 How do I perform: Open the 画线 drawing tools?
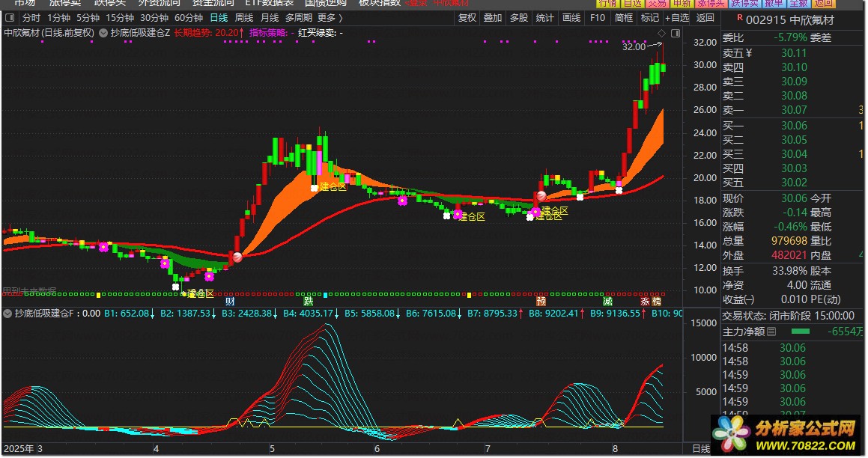click(x=571, y=18)
